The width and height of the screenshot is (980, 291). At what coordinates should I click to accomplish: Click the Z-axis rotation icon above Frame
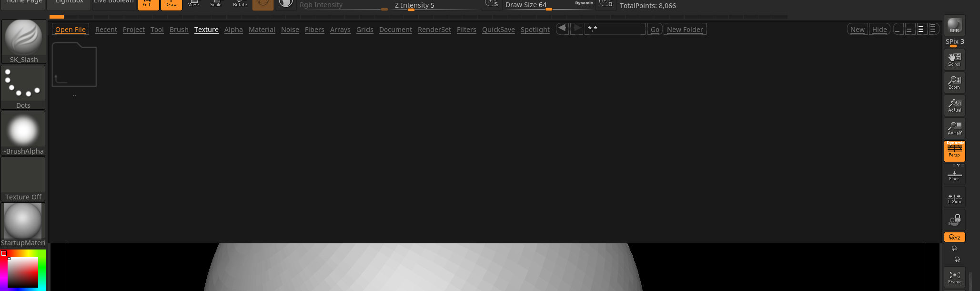(x=957, y=260)
